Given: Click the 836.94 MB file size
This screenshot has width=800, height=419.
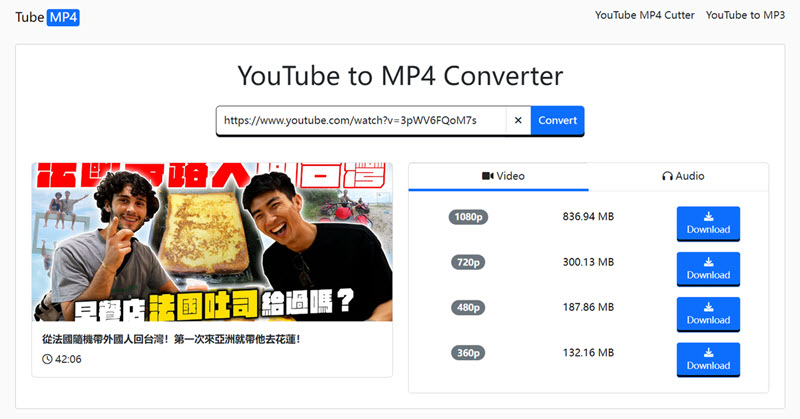Looking at the screenshot, I should tap(588, 216).
